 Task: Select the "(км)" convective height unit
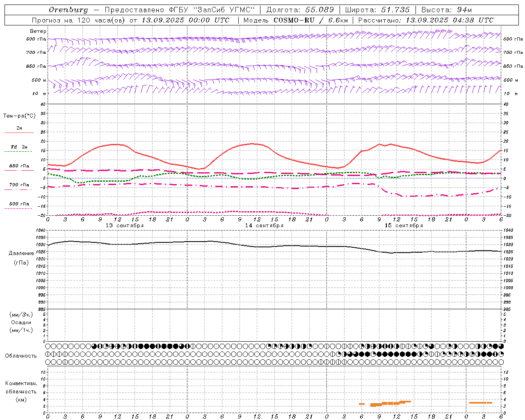tap(21, 399)
